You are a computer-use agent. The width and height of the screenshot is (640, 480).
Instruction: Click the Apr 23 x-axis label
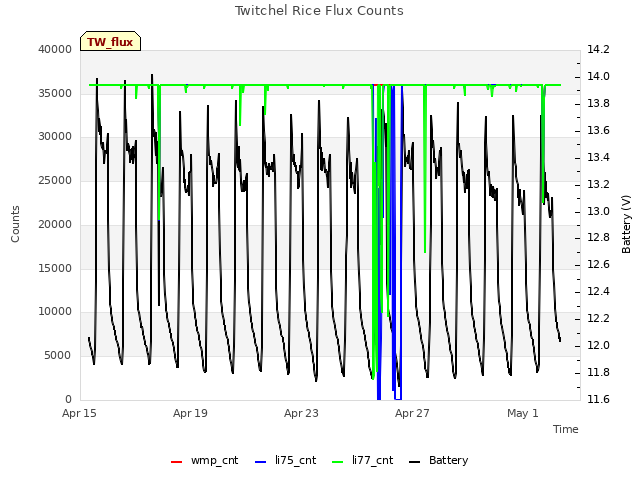[301, 413]
